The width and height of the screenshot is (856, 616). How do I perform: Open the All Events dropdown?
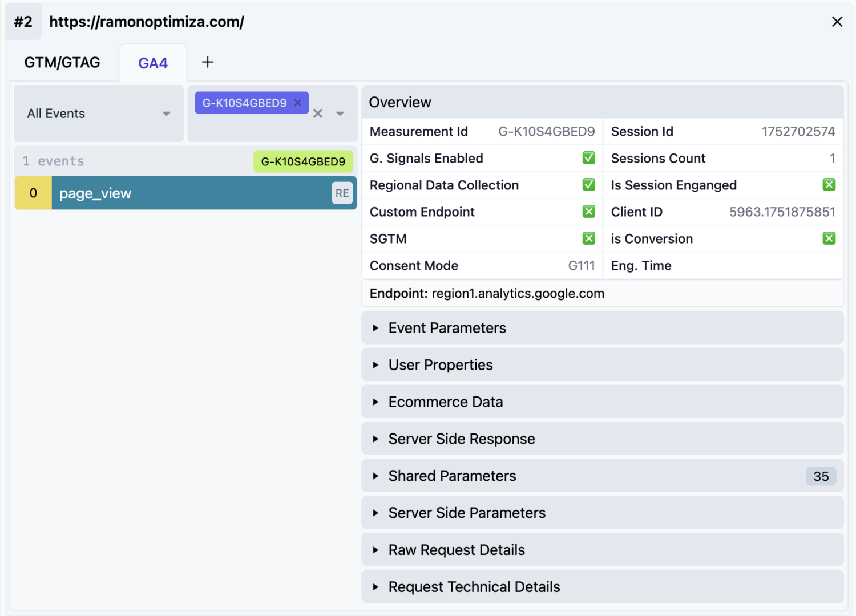pos(99,114)
